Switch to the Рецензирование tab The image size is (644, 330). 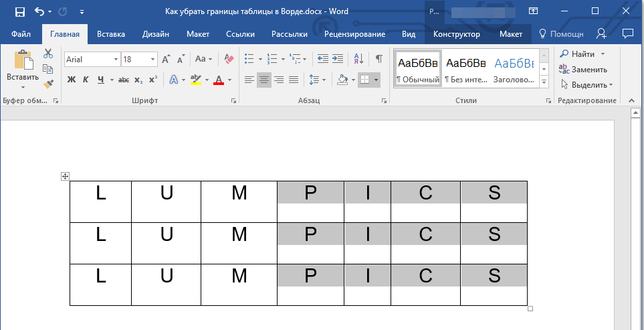(355, 35)
